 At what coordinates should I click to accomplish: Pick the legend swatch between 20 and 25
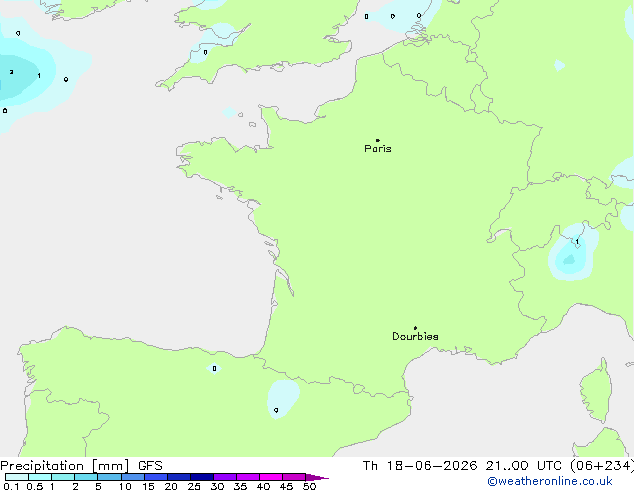(x=179, y=477)
